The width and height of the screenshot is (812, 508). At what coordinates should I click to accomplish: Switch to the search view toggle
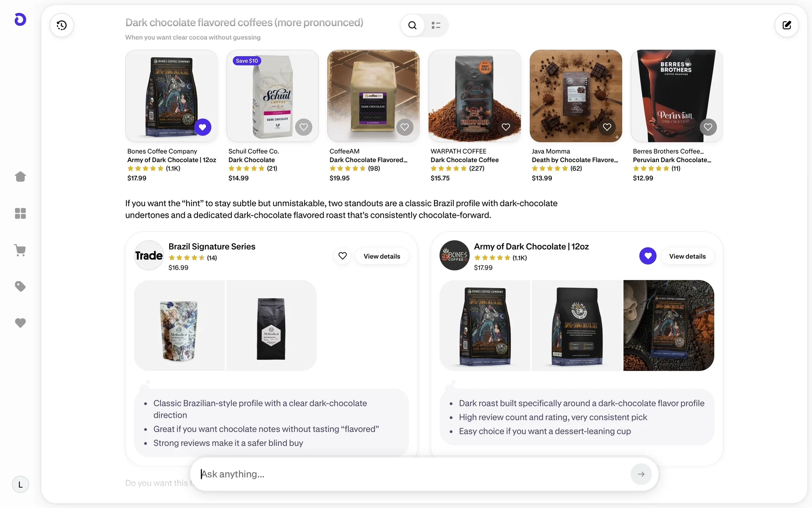click(412, 25)
